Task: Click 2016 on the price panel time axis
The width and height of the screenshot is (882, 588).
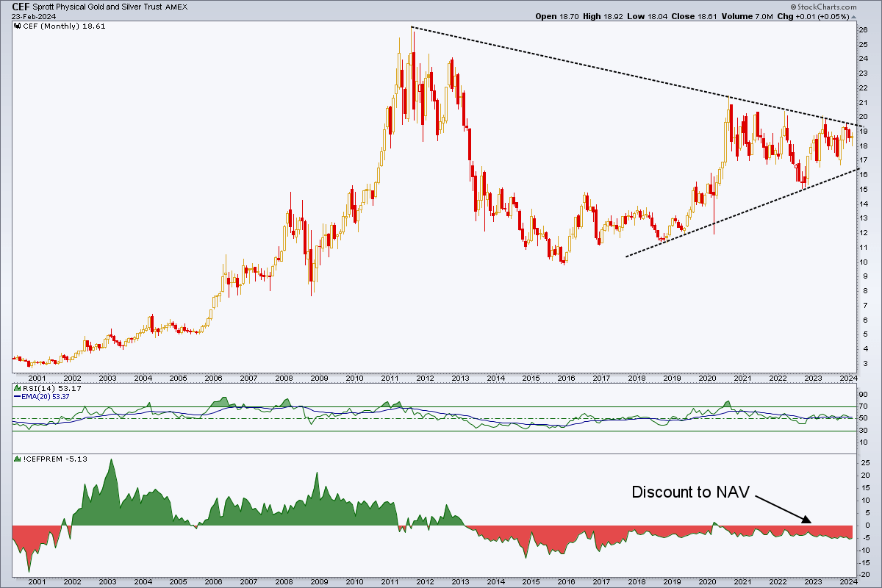Action: tap(566, 378)
